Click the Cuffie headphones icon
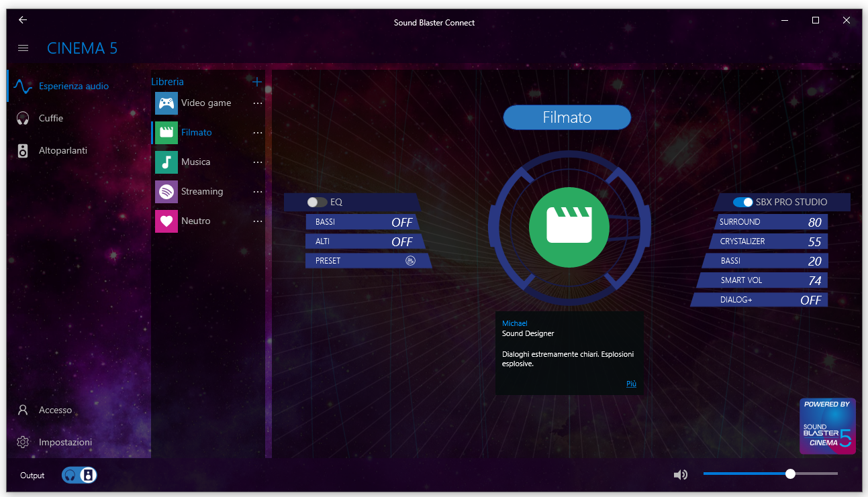 (23, 118)
